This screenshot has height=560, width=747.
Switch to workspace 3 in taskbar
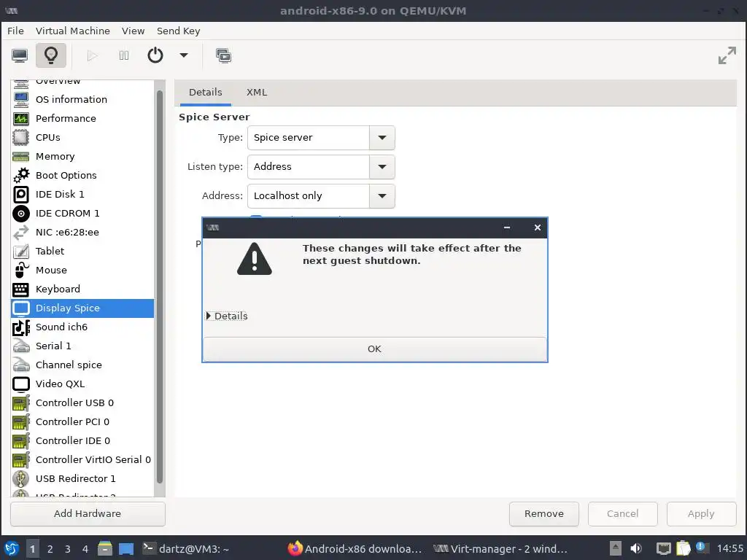pos(68,549)
